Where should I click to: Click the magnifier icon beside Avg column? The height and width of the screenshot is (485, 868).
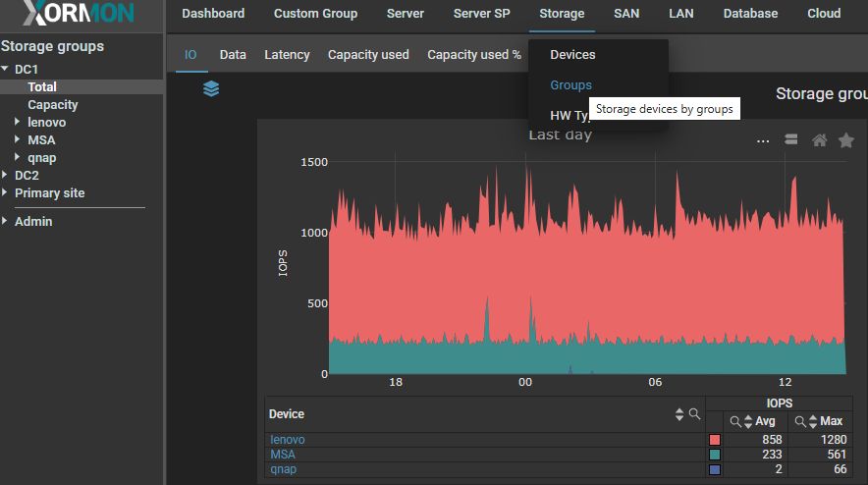[735, 421]
